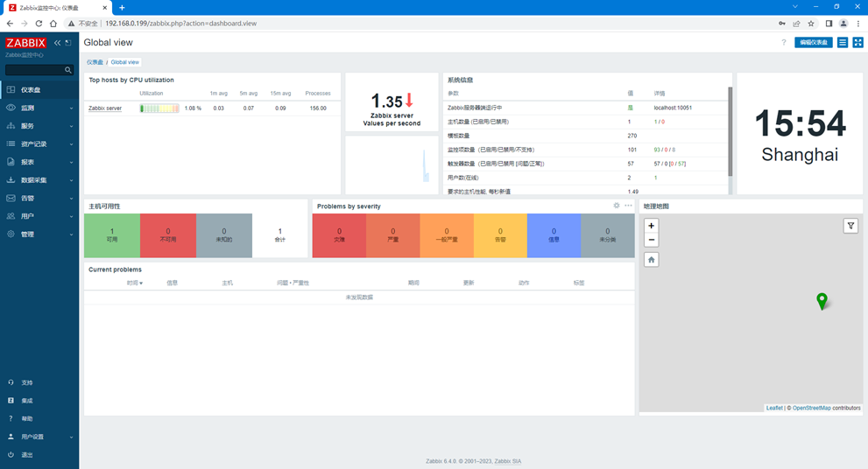Click the 1.35 values per second item
The height and width of the screenshot is (469, 868).
[392, 101]
